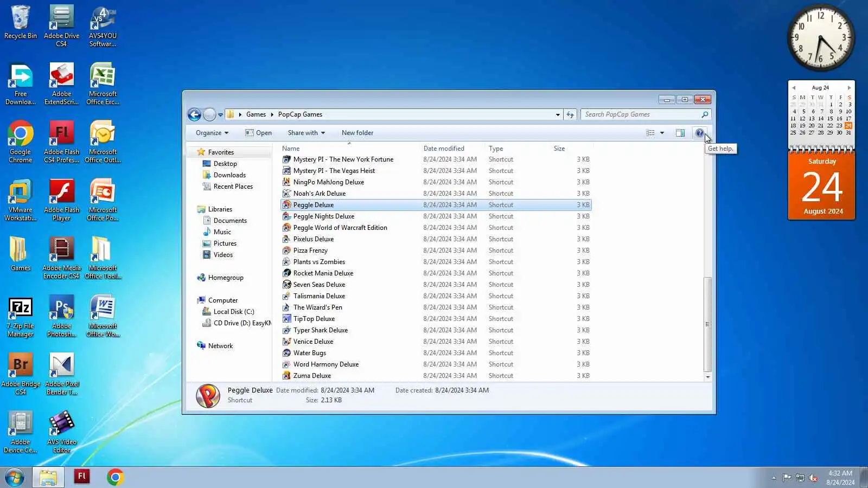
Task: Click the Refresh button beside address bar
Action: tap(570, 114)
